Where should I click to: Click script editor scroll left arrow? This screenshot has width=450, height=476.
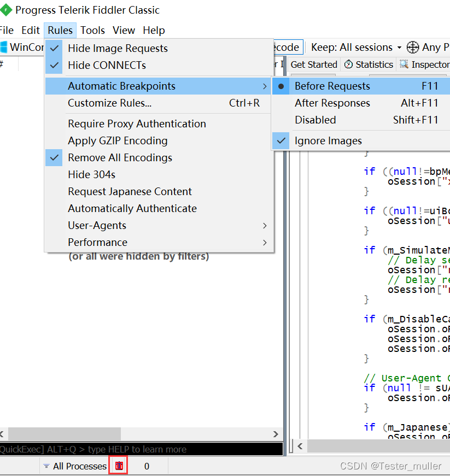300,446
